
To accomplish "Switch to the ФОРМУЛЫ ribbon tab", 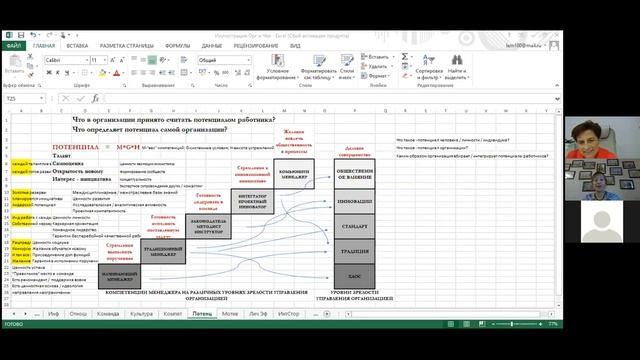I will (178, 46).
